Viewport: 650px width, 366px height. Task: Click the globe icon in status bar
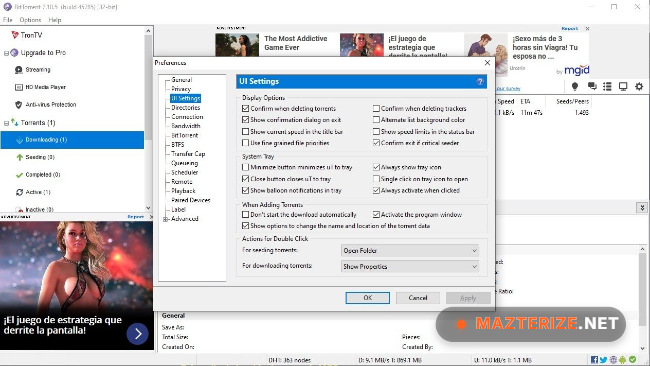click(613, 360)
